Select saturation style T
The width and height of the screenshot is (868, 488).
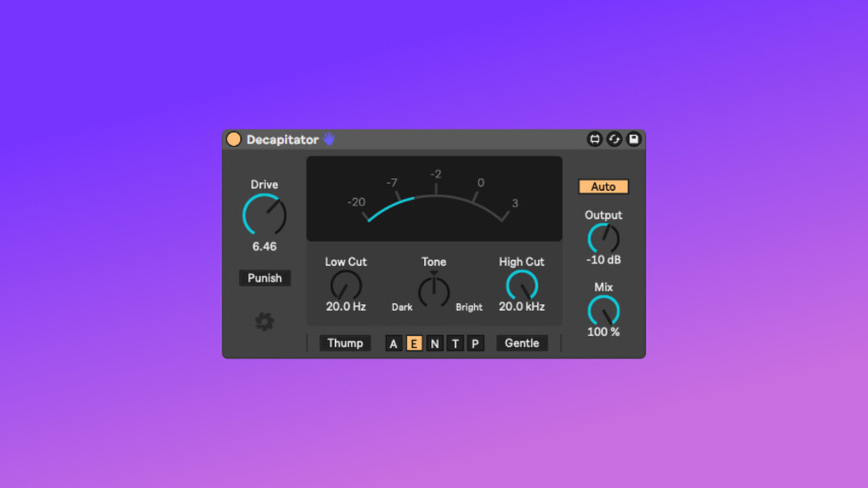[455, 344]
